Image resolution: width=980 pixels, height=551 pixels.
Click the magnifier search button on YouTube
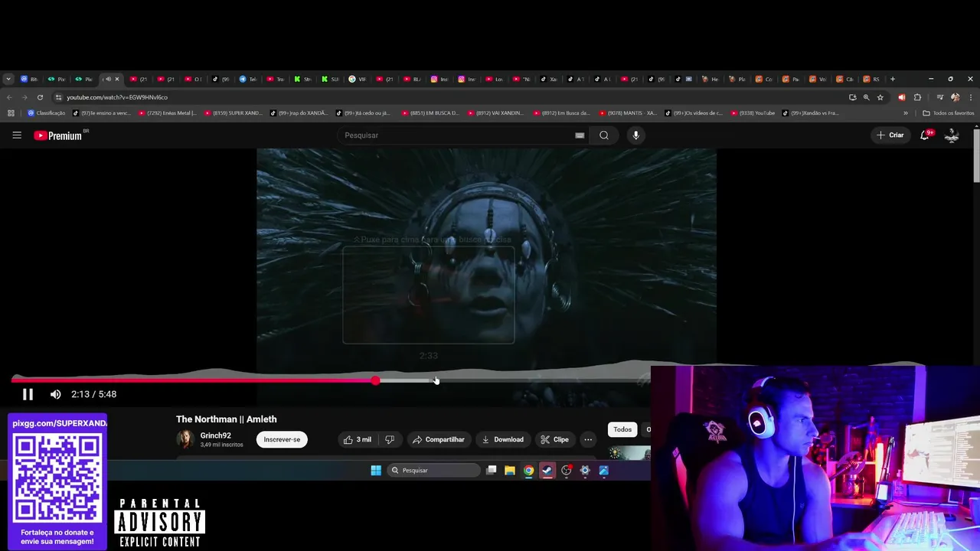[604, 135]
